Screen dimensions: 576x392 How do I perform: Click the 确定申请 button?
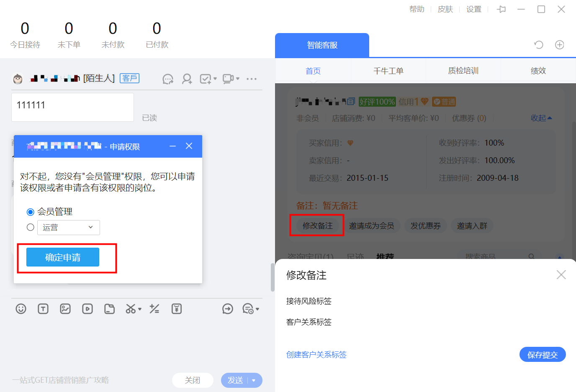click(x=63, y=257)
